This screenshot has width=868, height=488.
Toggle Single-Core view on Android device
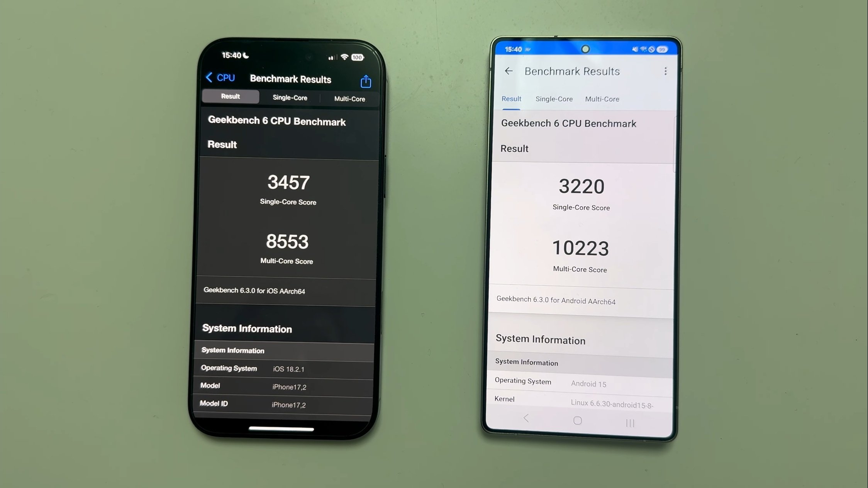(554, 99)
